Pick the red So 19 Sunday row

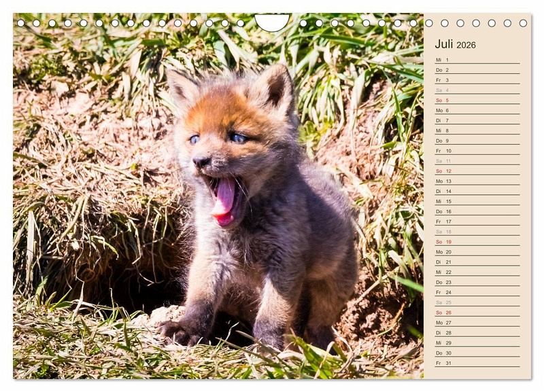[x=476, y=242]
